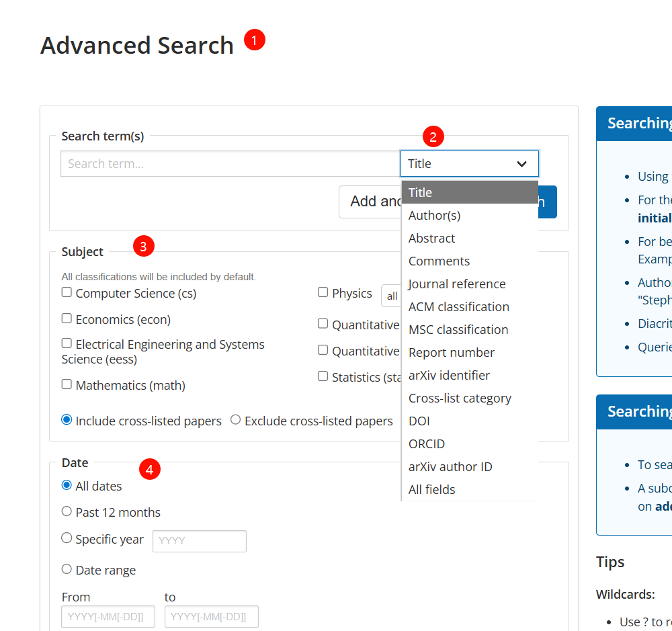This screenshot has height=631, width=672.
Task: Collapse the field dropdown using its chevron
Action: (521, 164)
